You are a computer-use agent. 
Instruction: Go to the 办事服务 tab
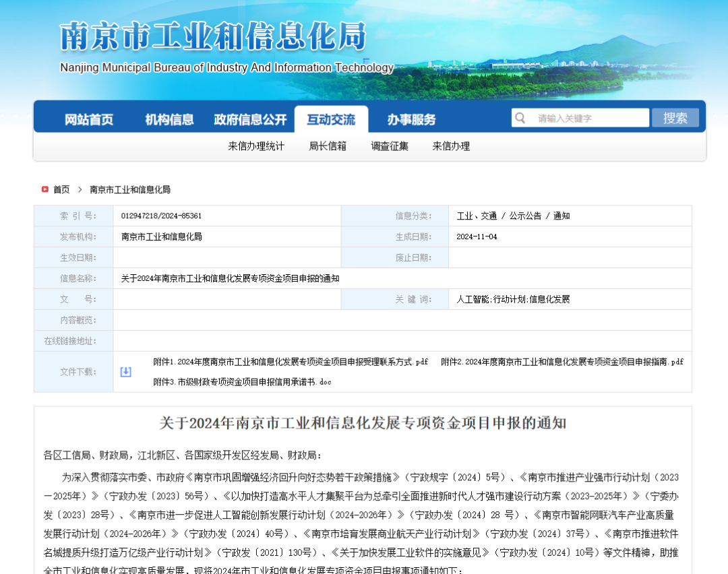tap(411, 119)
